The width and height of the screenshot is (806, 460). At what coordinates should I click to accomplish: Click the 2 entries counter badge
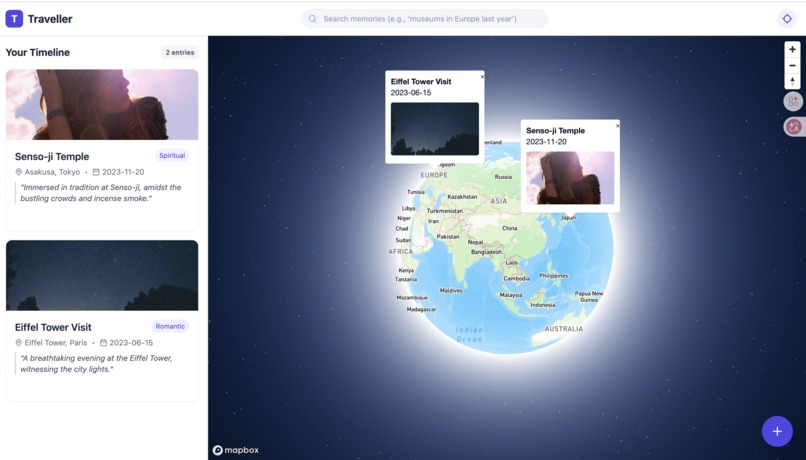click(x=180, y=52)
